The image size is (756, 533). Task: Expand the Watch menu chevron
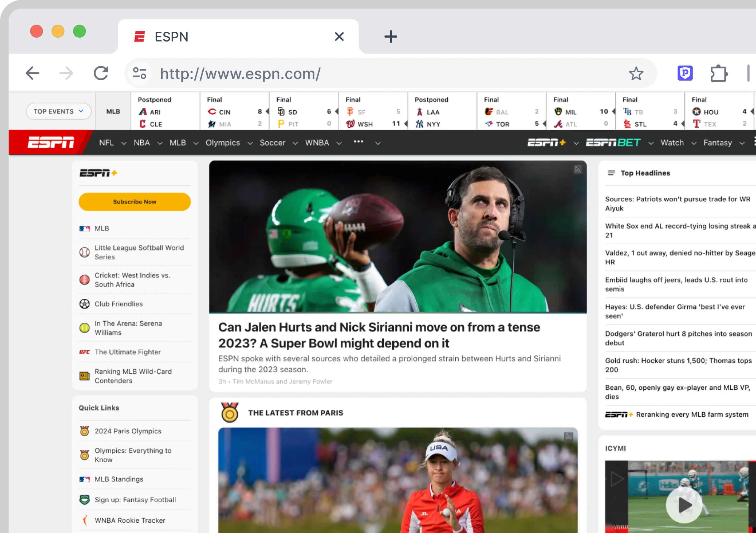694,143
